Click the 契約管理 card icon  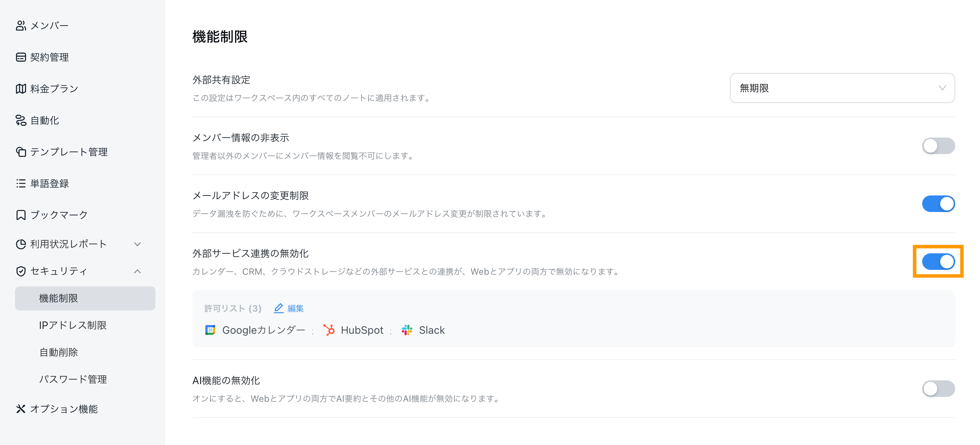click(21, 57)
